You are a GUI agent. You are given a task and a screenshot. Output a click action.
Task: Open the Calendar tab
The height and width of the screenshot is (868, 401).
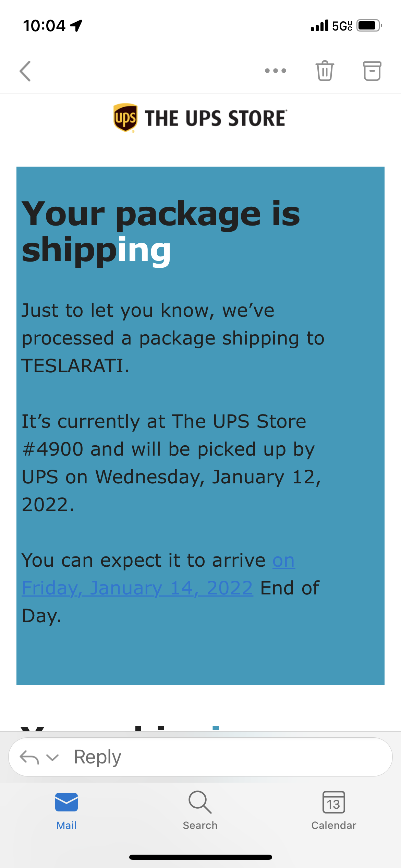coord(334,811)
